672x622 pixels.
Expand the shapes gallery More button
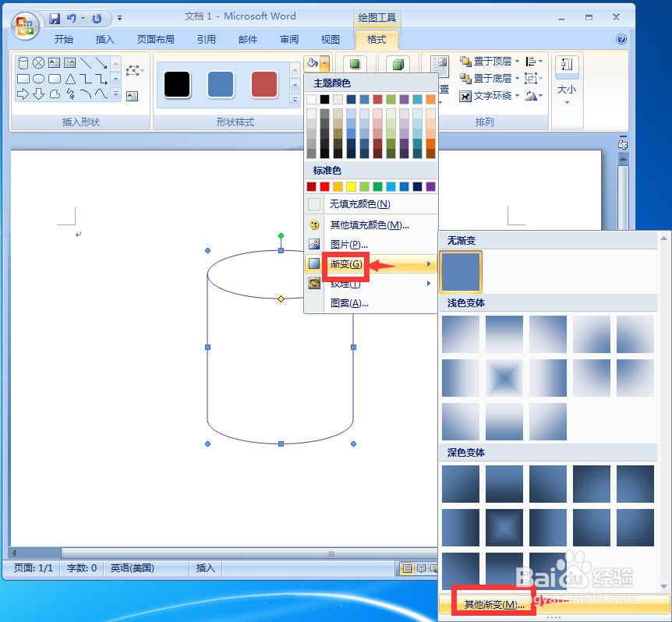click(115, 94)
